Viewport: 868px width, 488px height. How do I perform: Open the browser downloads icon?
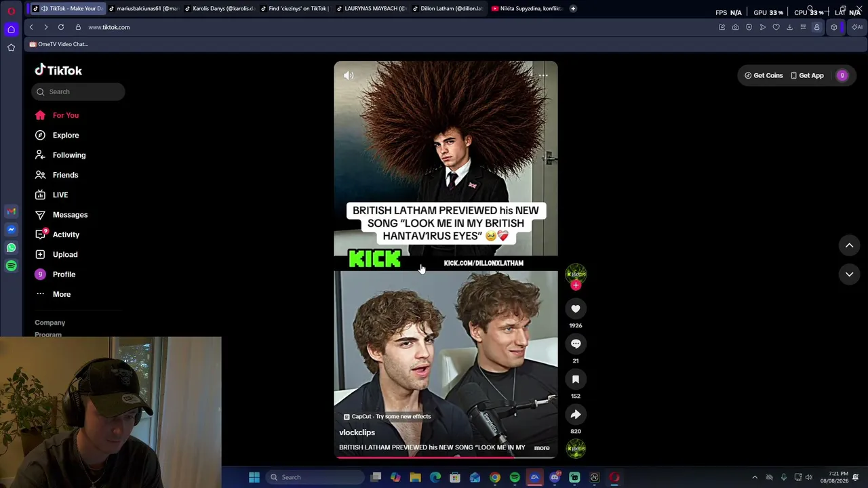click(x=789, y=27)
